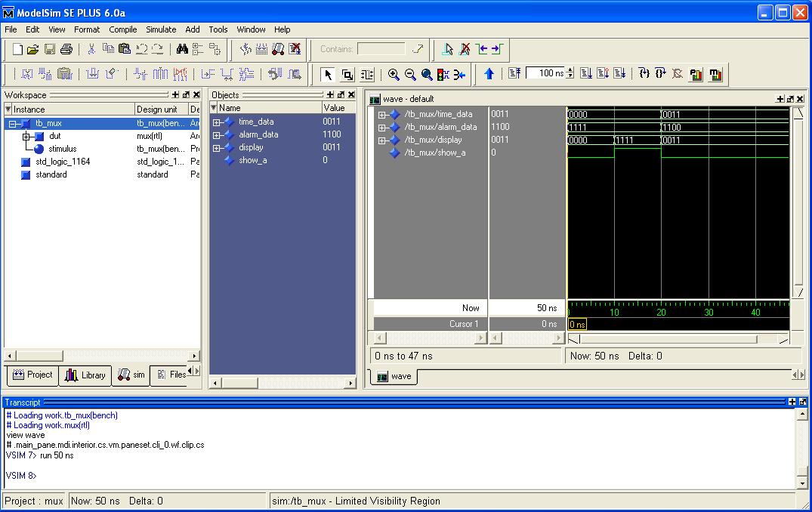Expand display in Objects pane
812x512 pixels.
217,148
